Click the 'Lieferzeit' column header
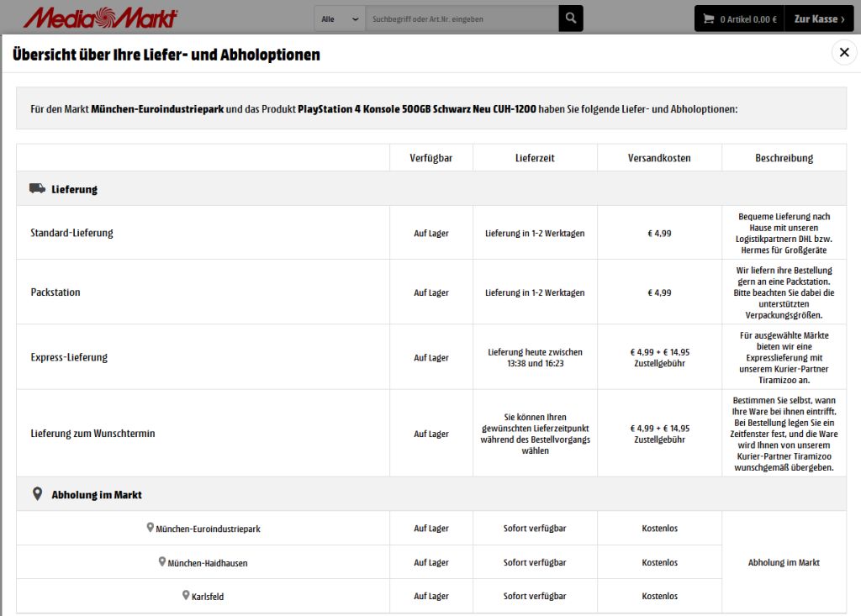Image resolution: width=861 pixels, height=616 pixels. 535,157
